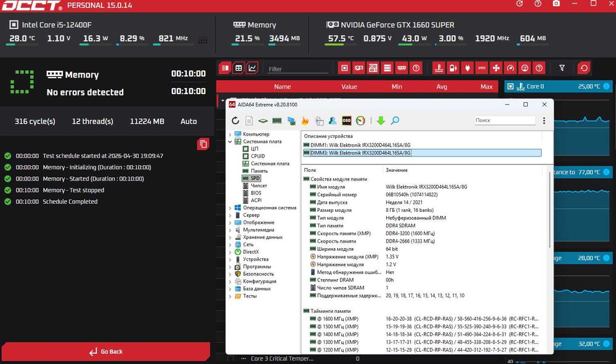Click AIDA64 flame stability test icon

click(305, 121)
